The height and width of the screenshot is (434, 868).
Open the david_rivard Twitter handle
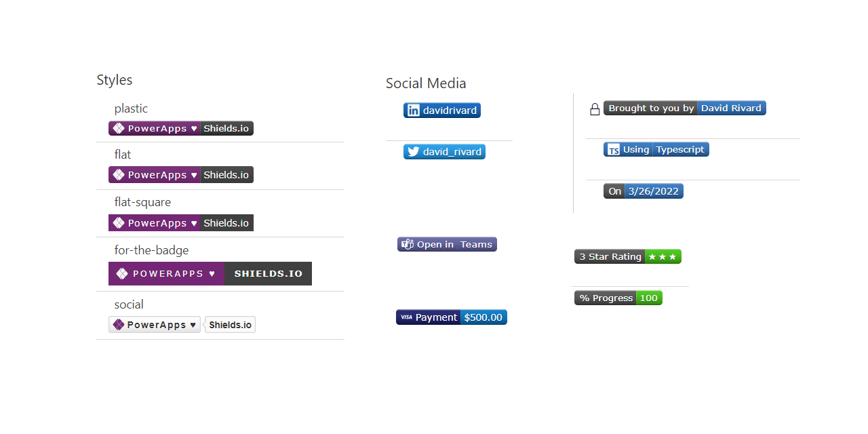[x=451, y=151]
